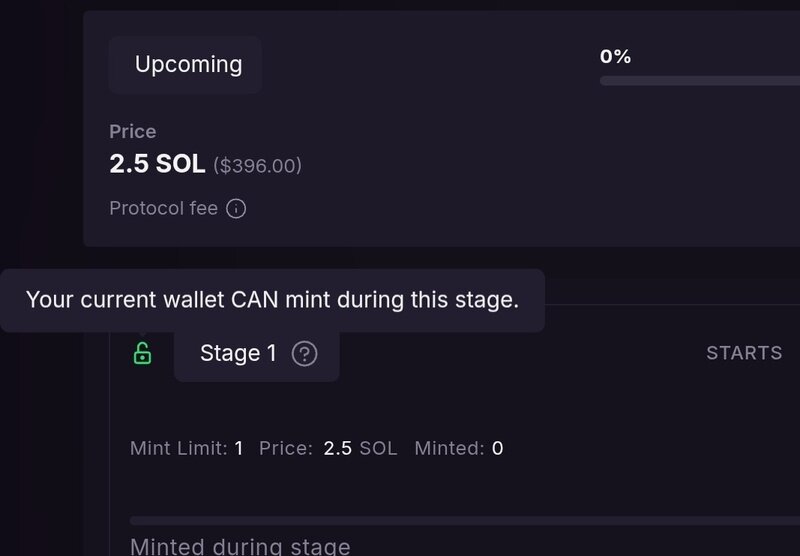Viewport: 800px width, 556px height.
Task: Click the STARTS label
Action: click(744, 353)
